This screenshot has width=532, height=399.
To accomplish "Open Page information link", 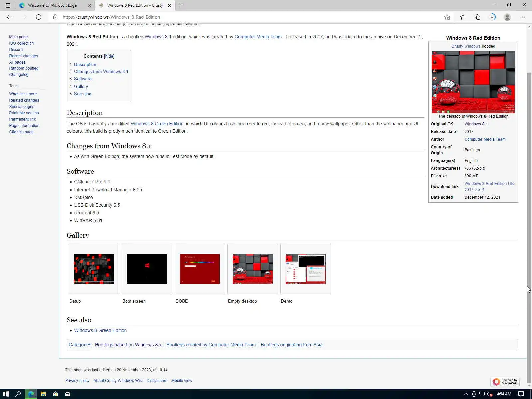I will click(x=24, y=126).
